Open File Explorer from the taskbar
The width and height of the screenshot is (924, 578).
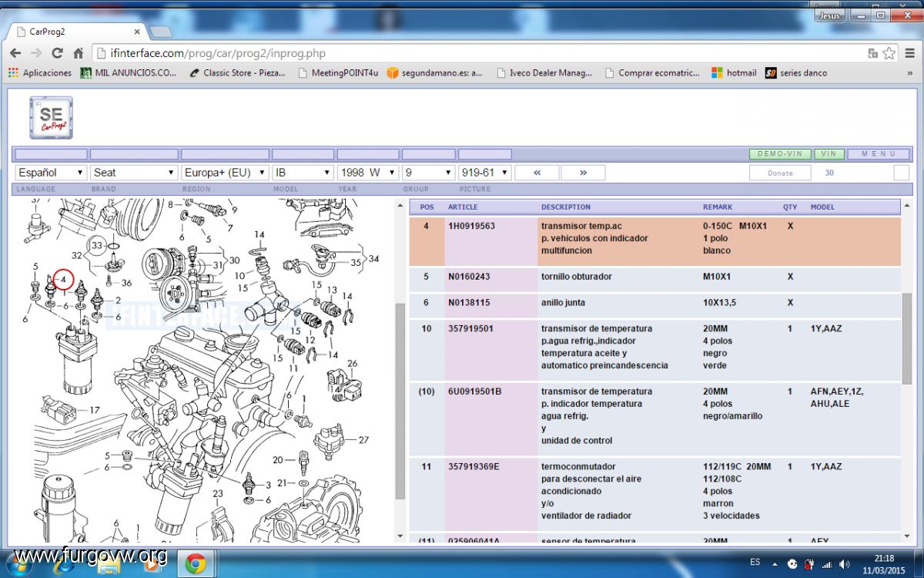pos(109,566)
